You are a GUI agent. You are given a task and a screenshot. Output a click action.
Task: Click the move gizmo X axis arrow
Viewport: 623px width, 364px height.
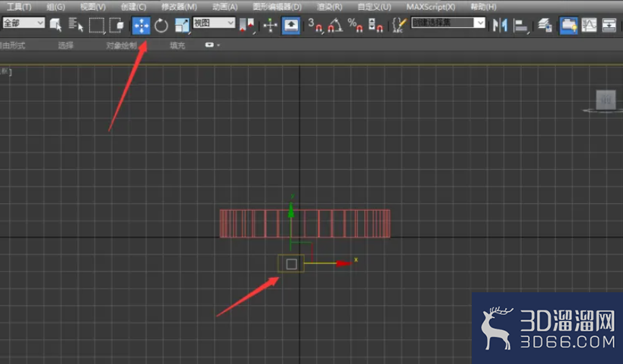point(343,263)
